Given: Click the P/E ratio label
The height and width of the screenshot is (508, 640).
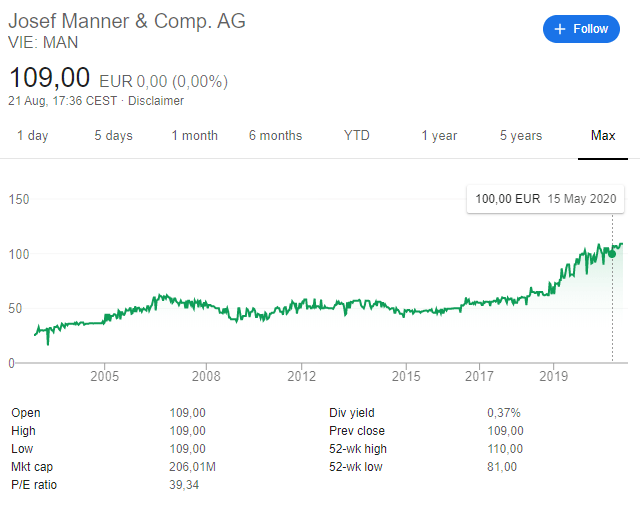Looking at the screenshot, I should 34,485.
